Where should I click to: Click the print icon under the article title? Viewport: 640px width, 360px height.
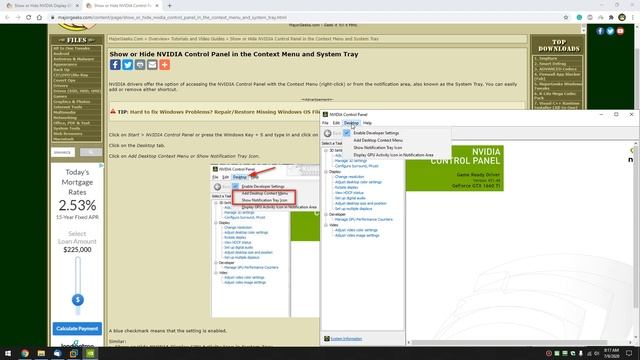(x=140, y=64)
